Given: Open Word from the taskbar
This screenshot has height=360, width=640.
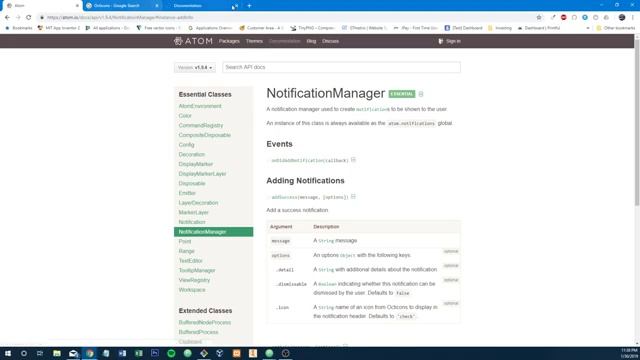Looking at the screenshot, I should (x=122, y=353).
